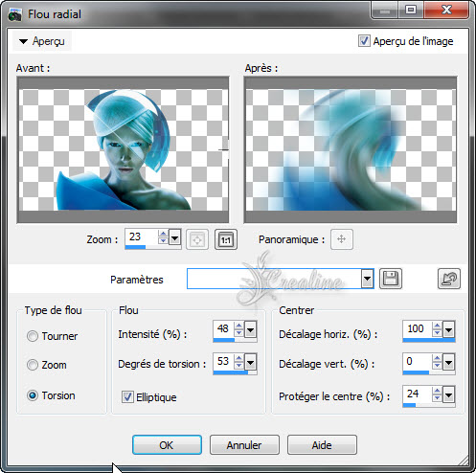Confirm the blur with the OK button
The image size is (476, 473).
point(167,444)
